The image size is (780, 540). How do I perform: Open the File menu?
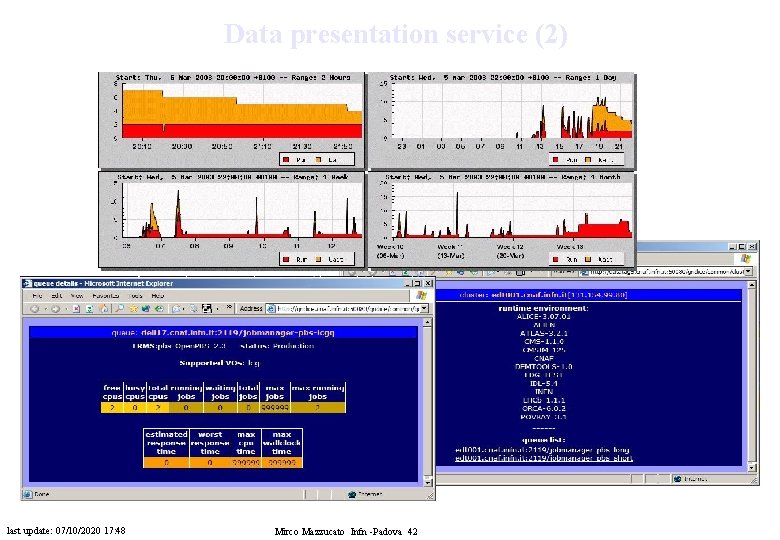pyautogui.click(x=37, y=296)
